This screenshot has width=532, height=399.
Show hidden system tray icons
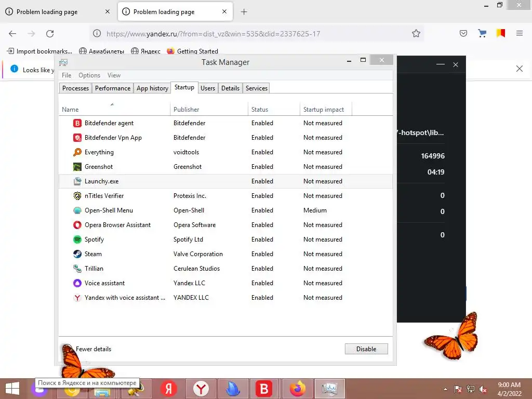click(445, 389)
